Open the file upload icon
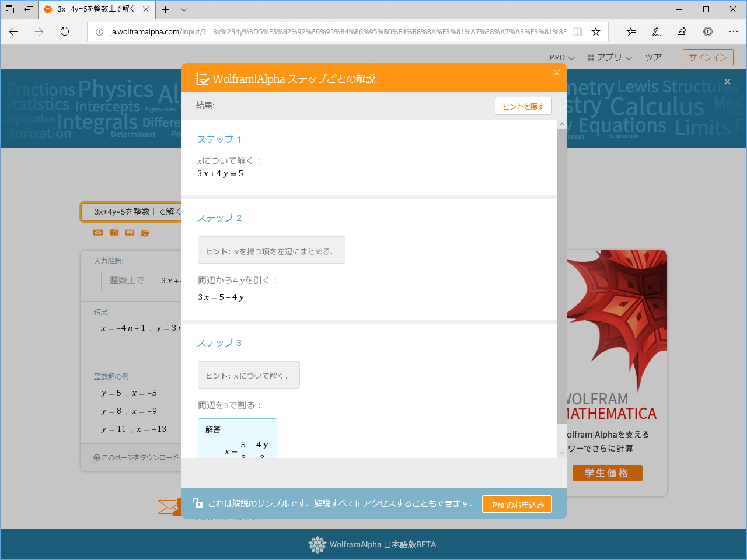This screenshot has height=560, width=747. click(x=145, y=233)
